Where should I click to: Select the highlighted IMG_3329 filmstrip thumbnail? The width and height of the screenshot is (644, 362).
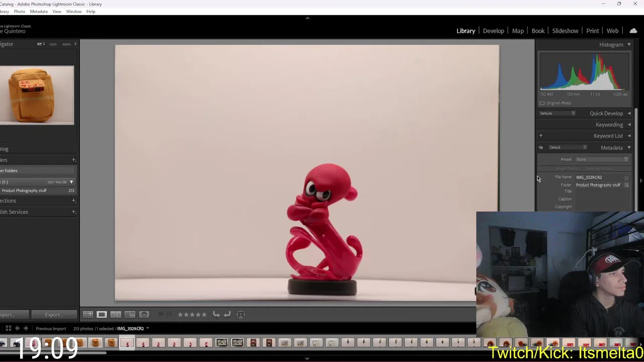pyautogui.click(x=127, y=343)
